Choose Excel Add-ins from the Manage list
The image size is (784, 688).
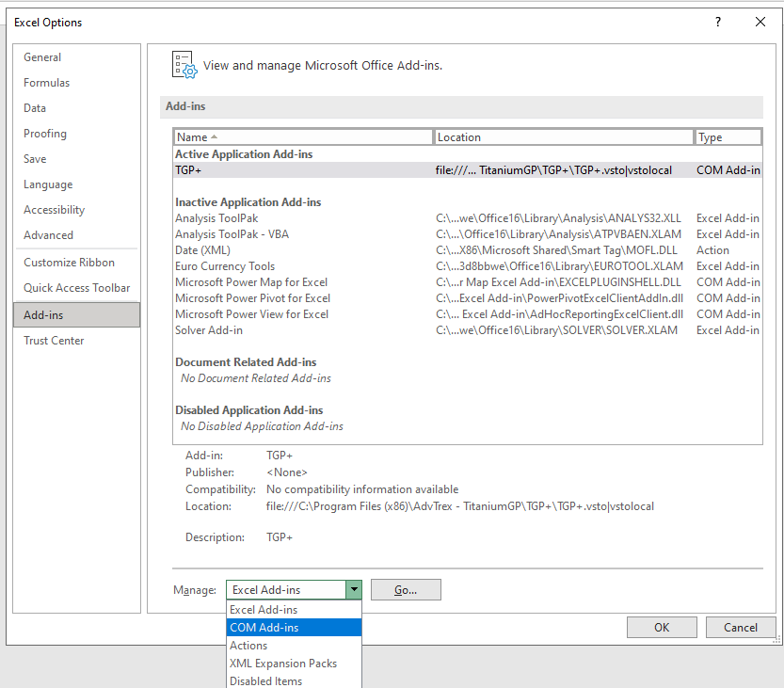click(x=294, y=610)
